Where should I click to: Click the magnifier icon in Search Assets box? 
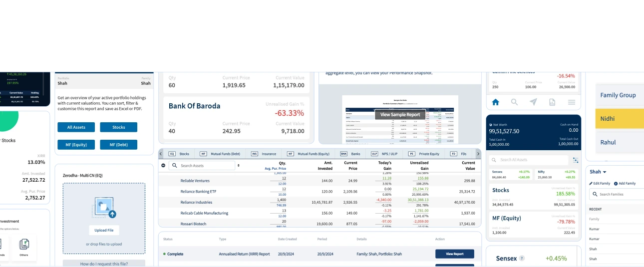pos(174,165)
